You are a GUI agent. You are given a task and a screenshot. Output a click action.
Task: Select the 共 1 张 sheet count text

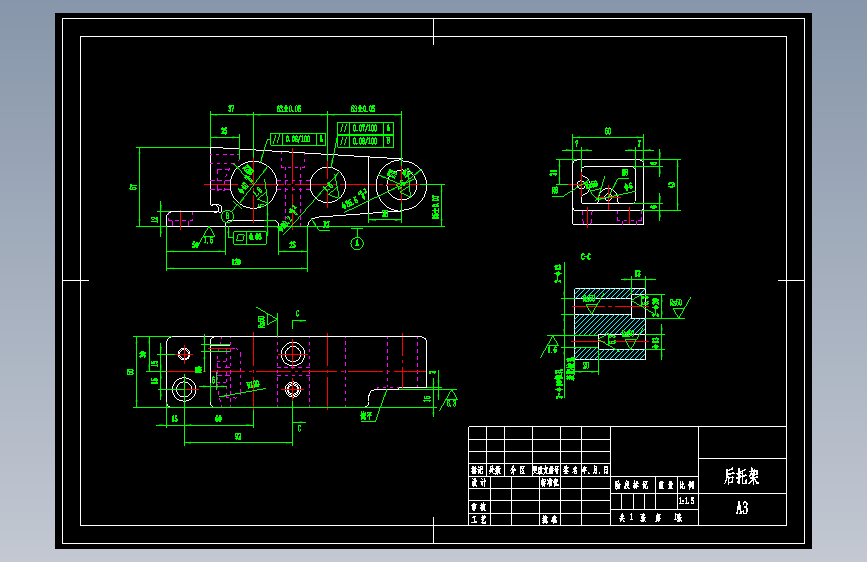(633, 518)
